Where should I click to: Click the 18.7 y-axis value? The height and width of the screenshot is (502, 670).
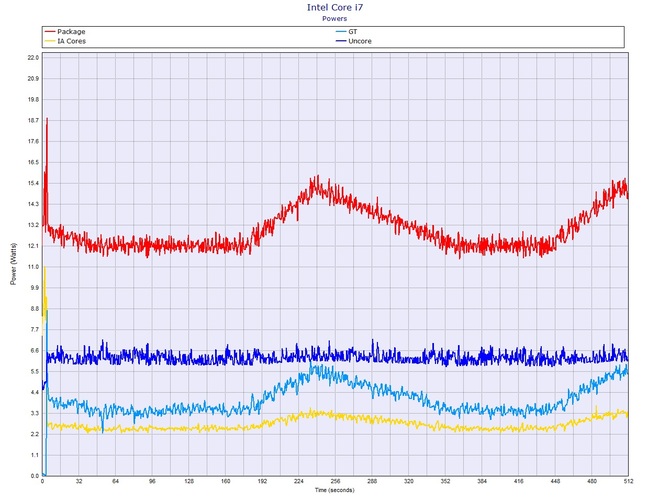(x=33, y=120)
